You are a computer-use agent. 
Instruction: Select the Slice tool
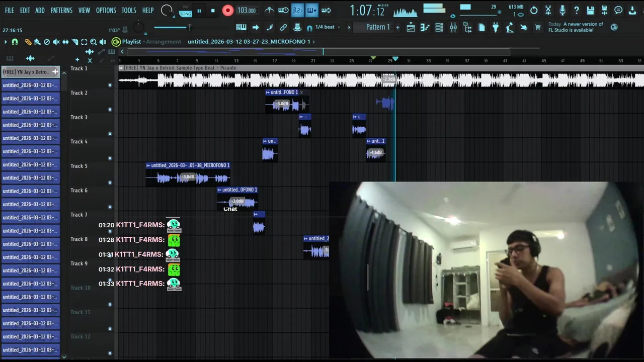tap(75, 42)
